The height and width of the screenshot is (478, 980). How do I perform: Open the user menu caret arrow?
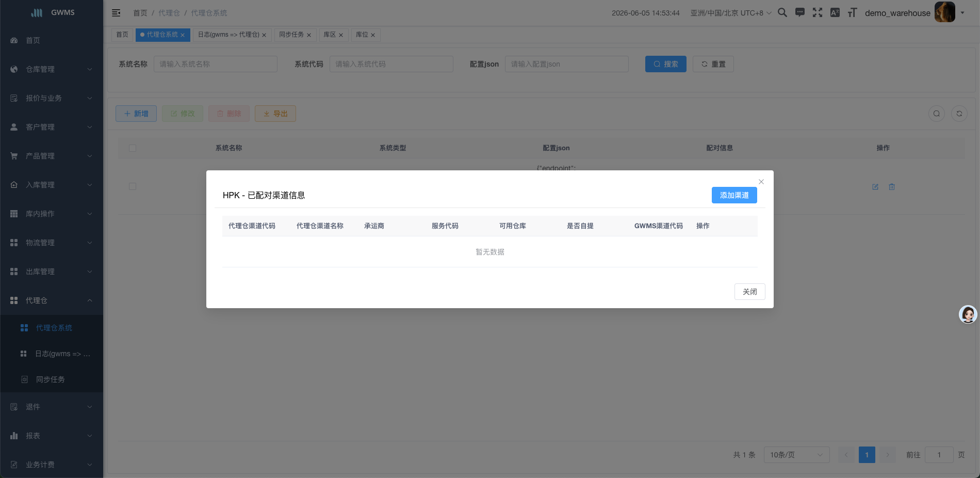[x=962, y=13]
